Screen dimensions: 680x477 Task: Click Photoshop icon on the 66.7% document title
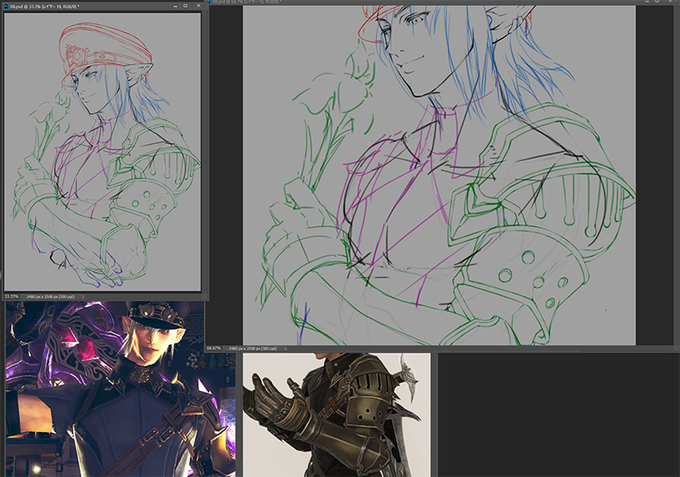tap(209, 2)
